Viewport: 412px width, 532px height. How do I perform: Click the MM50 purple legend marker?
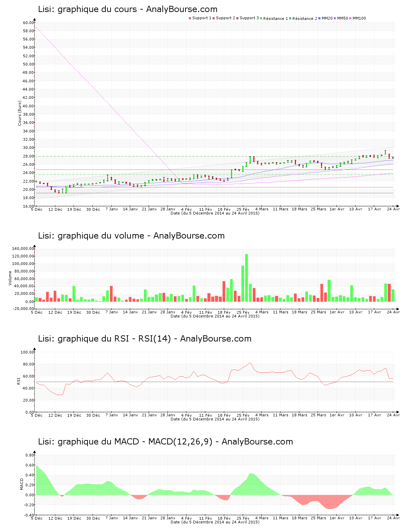(x=335, y=18)
